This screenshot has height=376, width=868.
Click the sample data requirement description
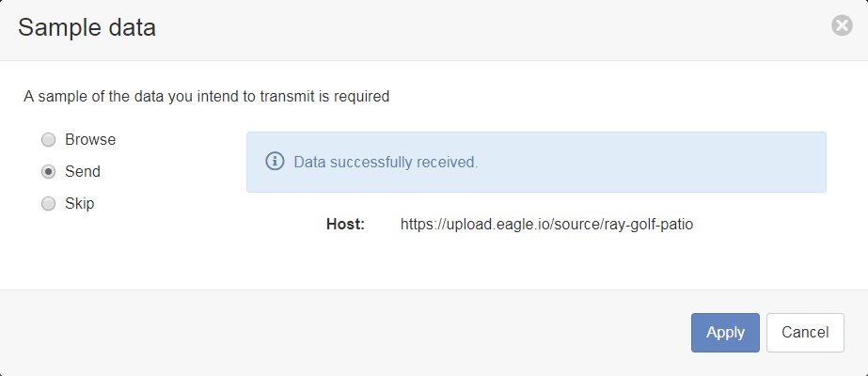click(x=207, y=96)
